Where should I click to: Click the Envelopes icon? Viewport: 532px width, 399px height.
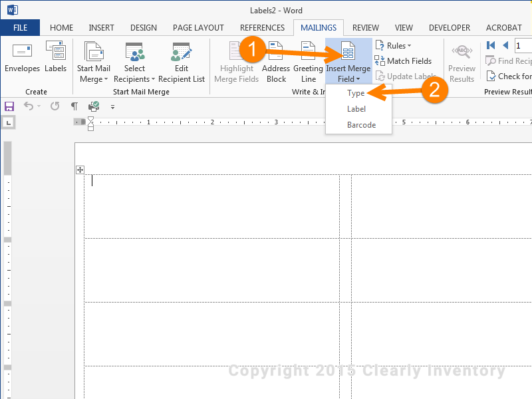point(22,56)
